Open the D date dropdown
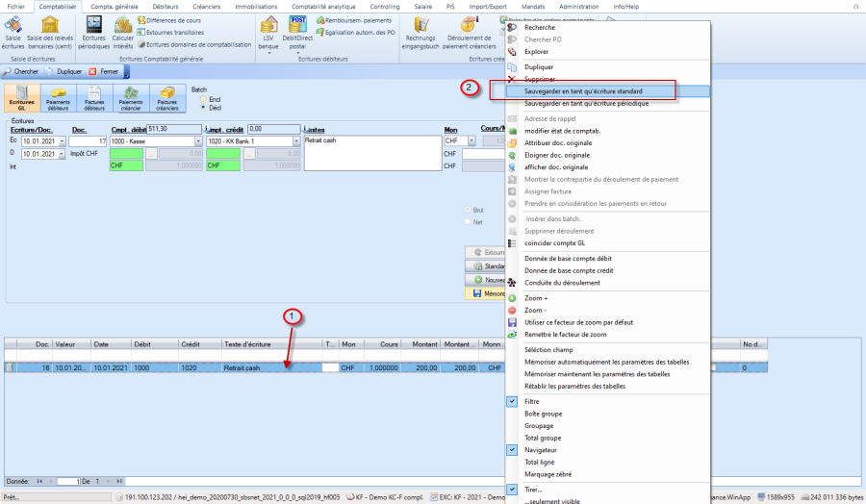Screen dimensions: 866x504 pos(62,154)
